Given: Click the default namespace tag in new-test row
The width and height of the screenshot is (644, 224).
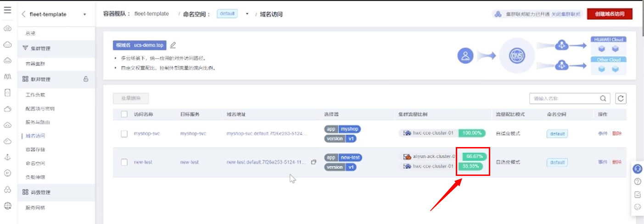Looking at the screenshot, I should point(557,163).
